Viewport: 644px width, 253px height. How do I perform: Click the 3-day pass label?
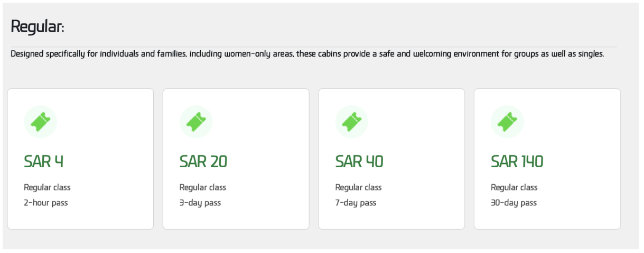pos(200,203)
